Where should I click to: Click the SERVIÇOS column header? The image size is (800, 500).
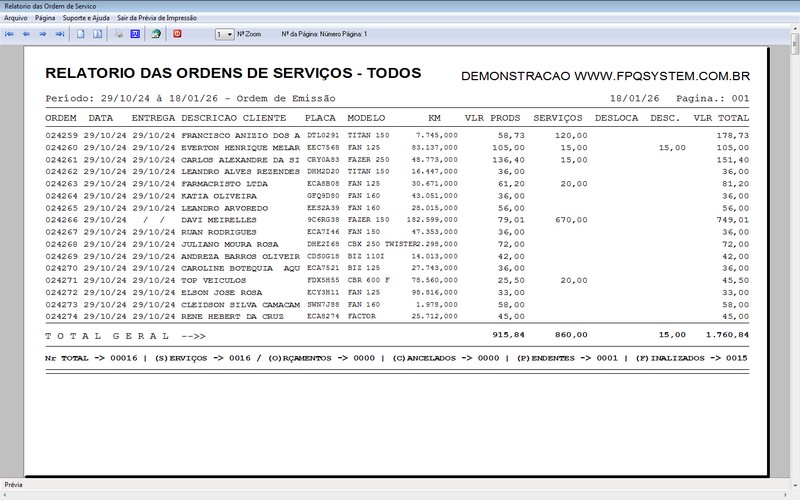558,118
